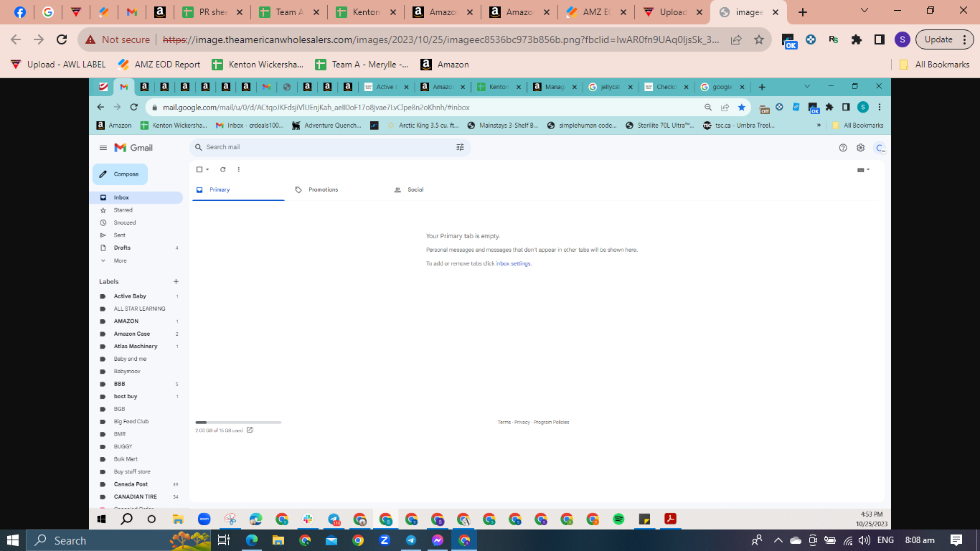This screenshot has height=551, width=980.
Task: Open the Not secure site info
Action: pos(118,40)
